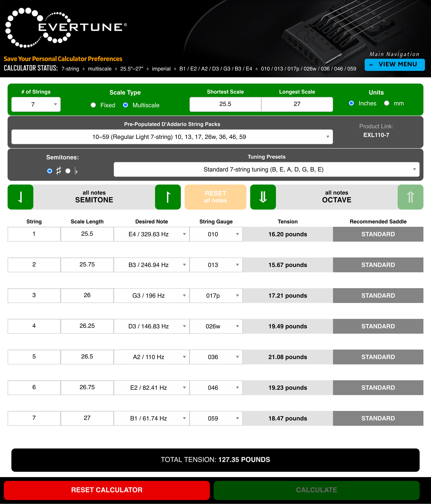
Task: Open desired note dropdown B3 / 246.94 Hz
Action: tap(151, 265)
